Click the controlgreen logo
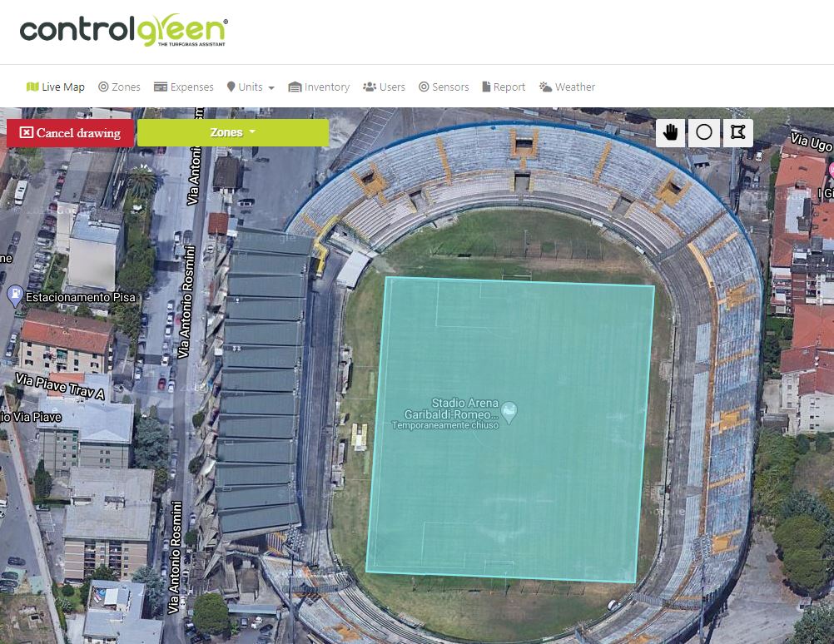 pos(124,30)
